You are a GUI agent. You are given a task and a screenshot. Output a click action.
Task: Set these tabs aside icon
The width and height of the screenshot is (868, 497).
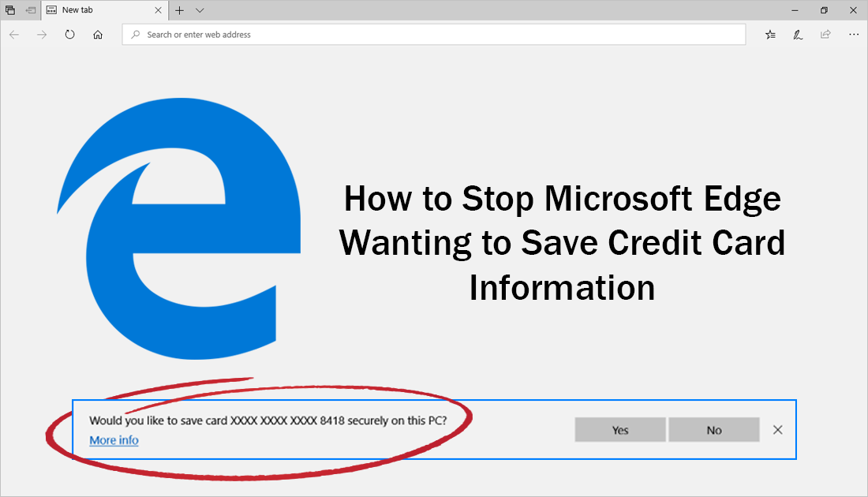[x=31, y=10]
